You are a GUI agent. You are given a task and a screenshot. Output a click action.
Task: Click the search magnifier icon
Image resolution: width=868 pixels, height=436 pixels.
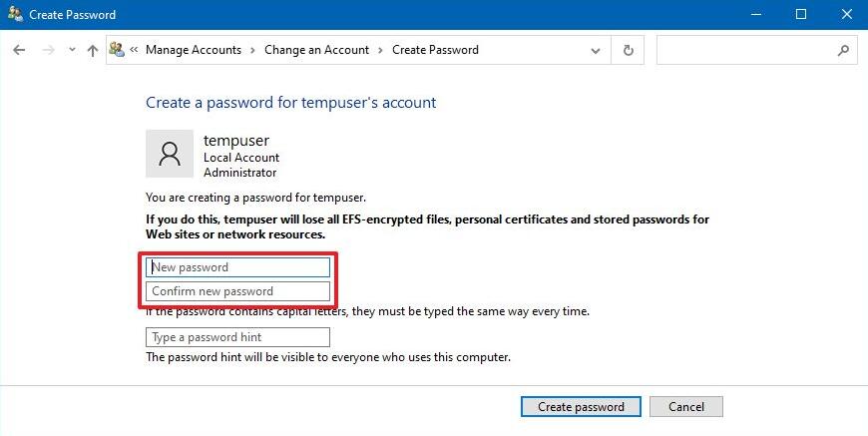843,50
